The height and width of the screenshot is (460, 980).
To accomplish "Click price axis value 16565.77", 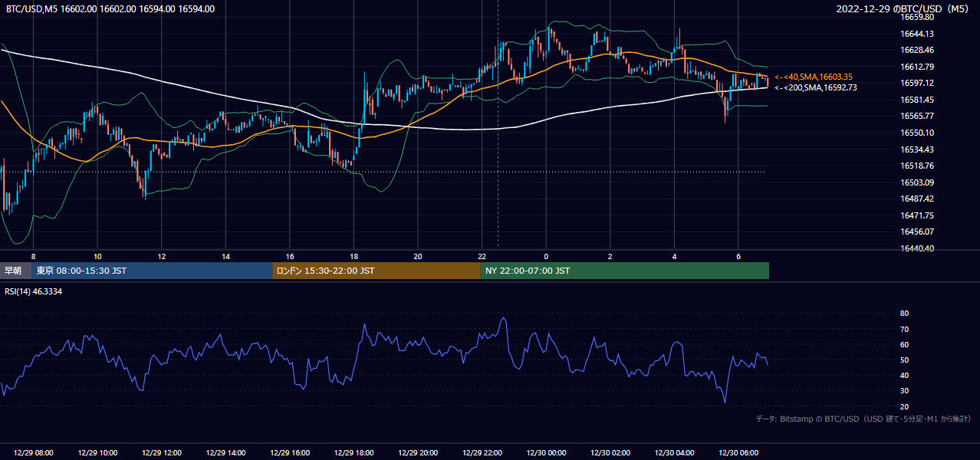I will coord(916,116).
